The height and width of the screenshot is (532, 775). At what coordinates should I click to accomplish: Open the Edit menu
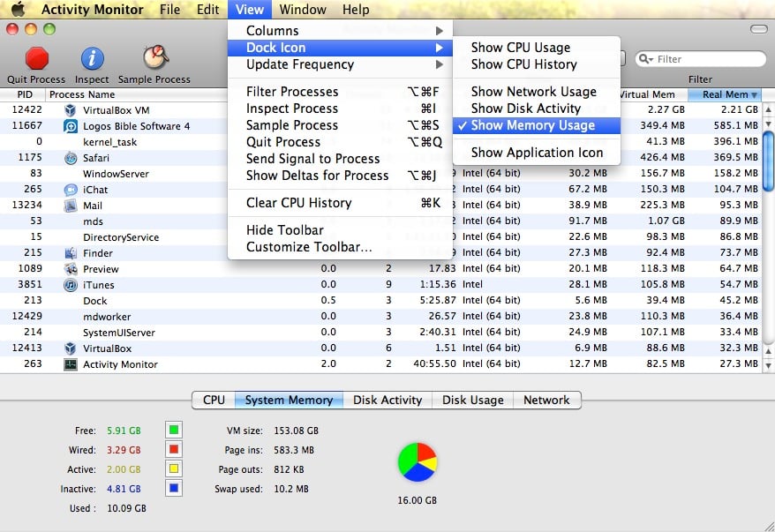[207, 10]
